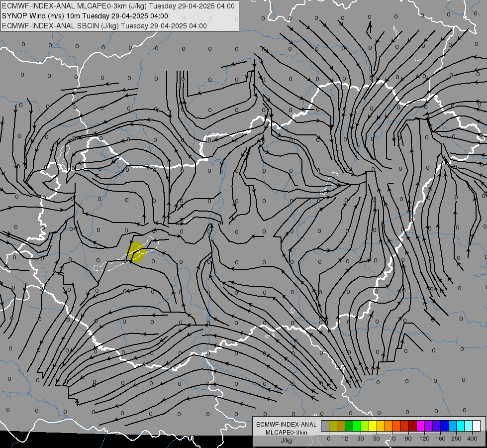Click the cyan legend swatch
Image resolution: width=487 pixels, height=448 pixels.
pos(461,426)
